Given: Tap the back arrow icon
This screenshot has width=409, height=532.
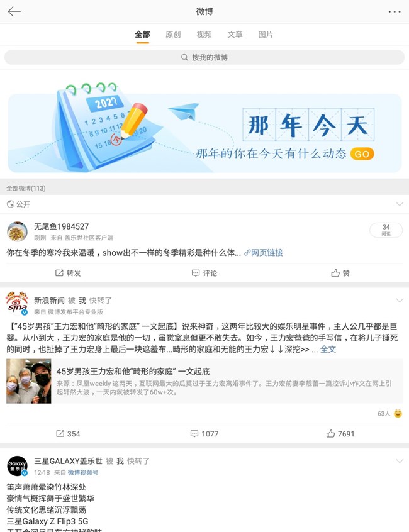Looking at the screenshot, I should click(14, 11).
